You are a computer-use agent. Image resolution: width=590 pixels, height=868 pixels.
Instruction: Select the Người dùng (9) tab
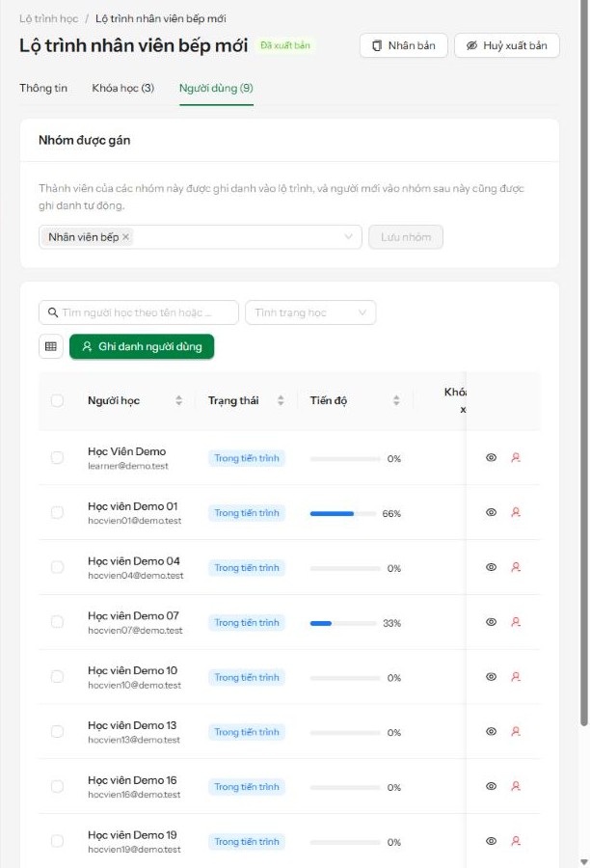216,88
